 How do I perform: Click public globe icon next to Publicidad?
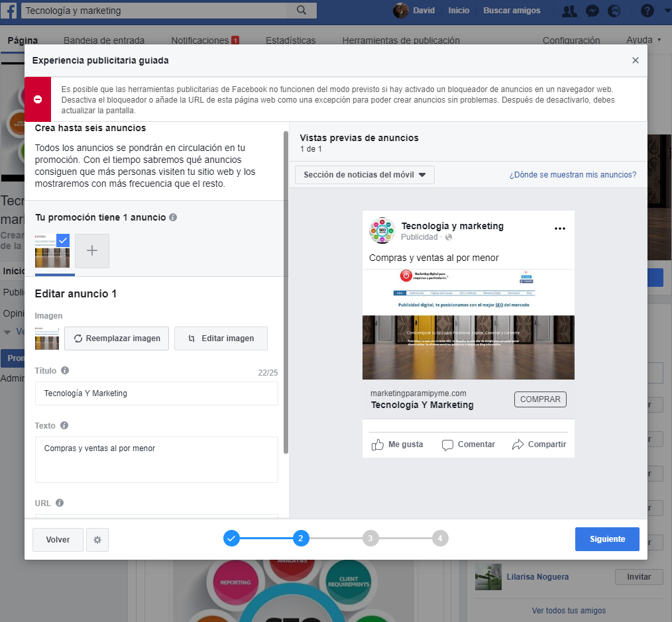click(448, 237)
